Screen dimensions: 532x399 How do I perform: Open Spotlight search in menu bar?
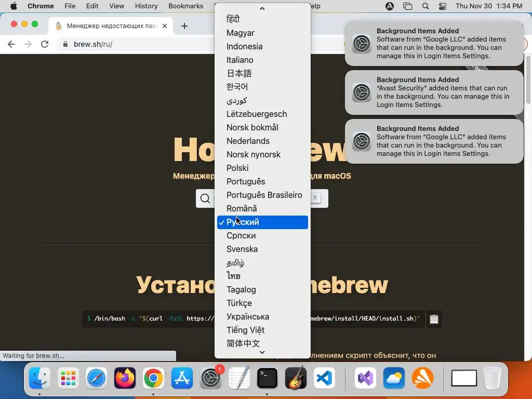click(x=425, y=6)
